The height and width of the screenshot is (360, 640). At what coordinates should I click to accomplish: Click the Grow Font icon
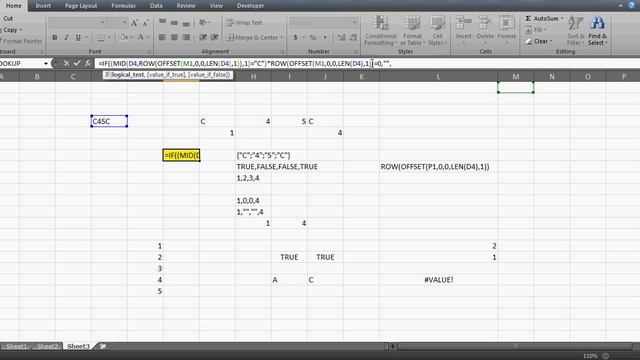click(134, 23)
